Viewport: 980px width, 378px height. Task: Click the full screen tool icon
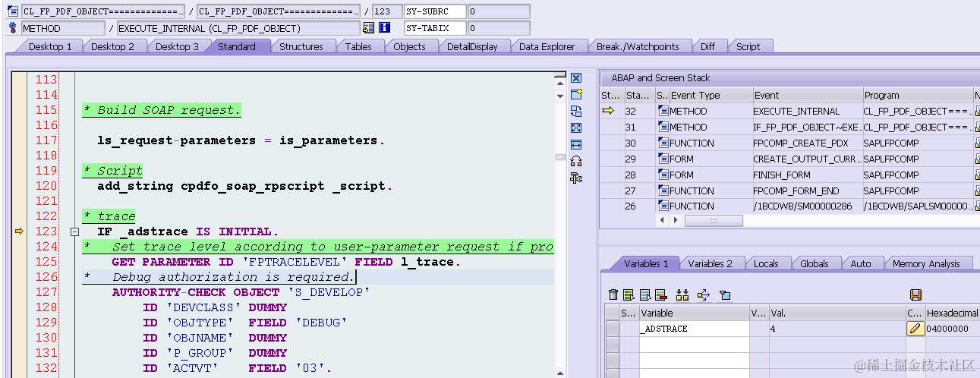tap(576, 128)
